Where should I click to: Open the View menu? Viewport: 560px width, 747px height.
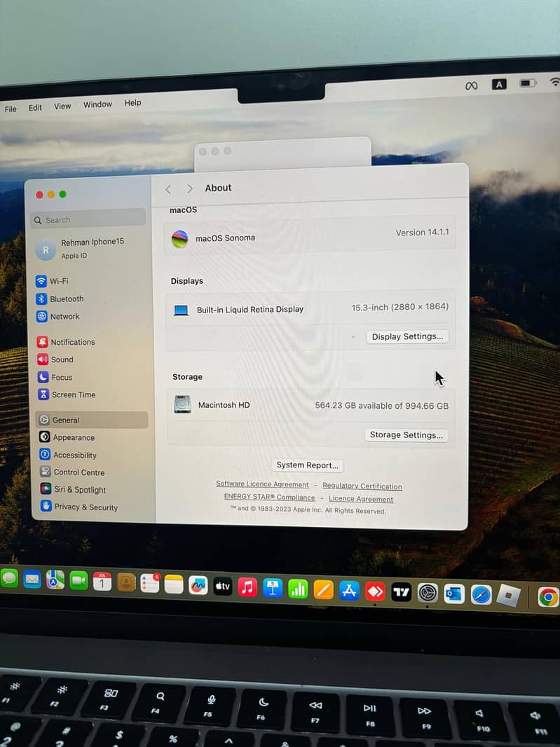point(62,107)
